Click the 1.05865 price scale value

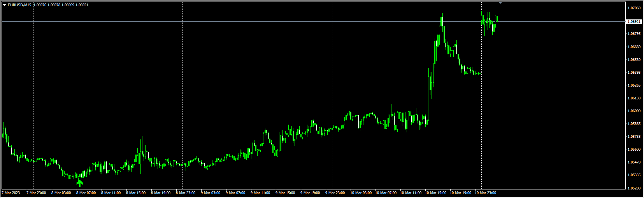[634, 123]
